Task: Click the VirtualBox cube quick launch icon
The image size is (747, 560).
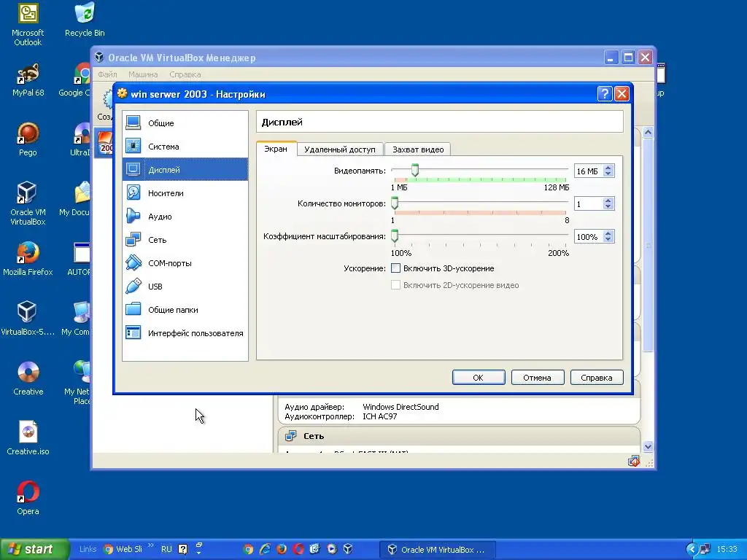Action: coord(348,549)
